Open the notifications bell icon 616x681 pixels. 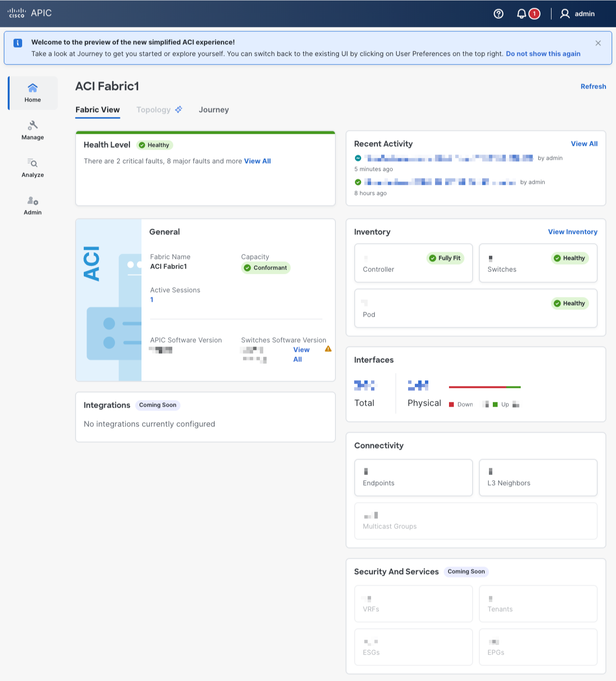[x=522, y=14]
